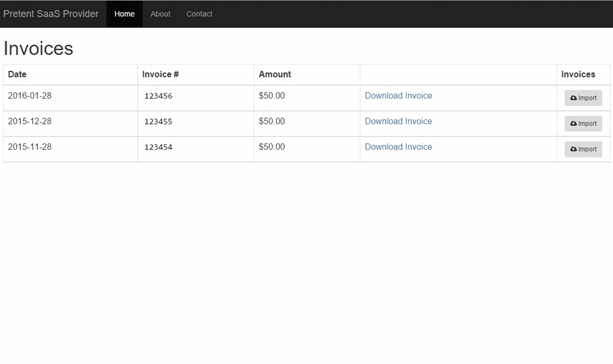Screen dimensions: 613x364
Task: Download Invoice dated 2015-11-28
Action: [398, 147]
